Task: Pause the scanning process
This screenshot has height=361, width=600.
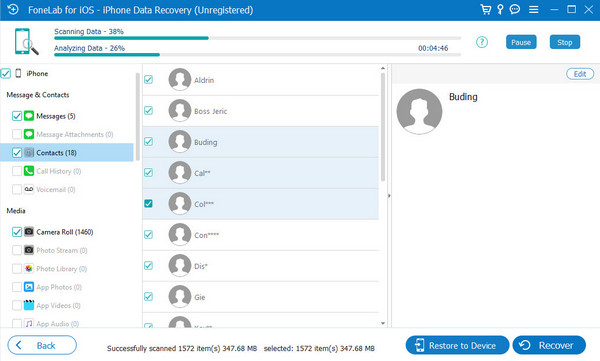Action: point(521,42)
